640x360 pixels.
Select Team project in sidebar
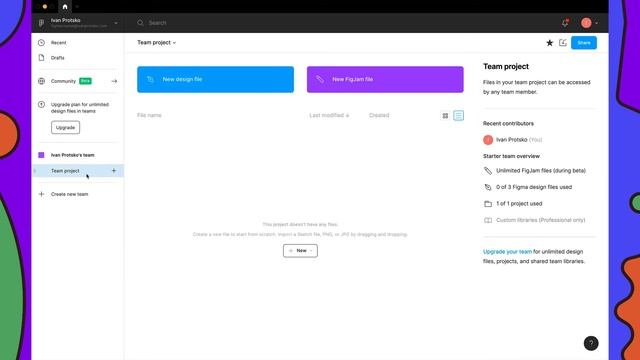point(78,171)
